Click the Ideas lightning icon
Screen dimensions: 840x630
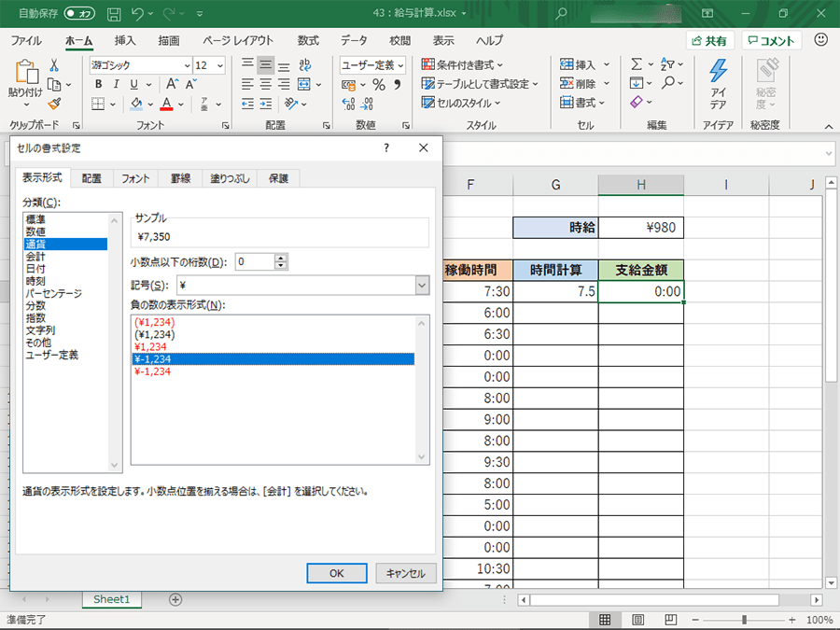(x=718, y=72)
